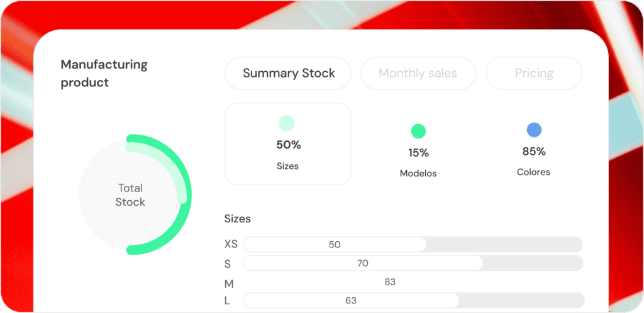Screen dimensions: 644x313
Task: Select the 85% Colores stat
Action: click(534, 152)
